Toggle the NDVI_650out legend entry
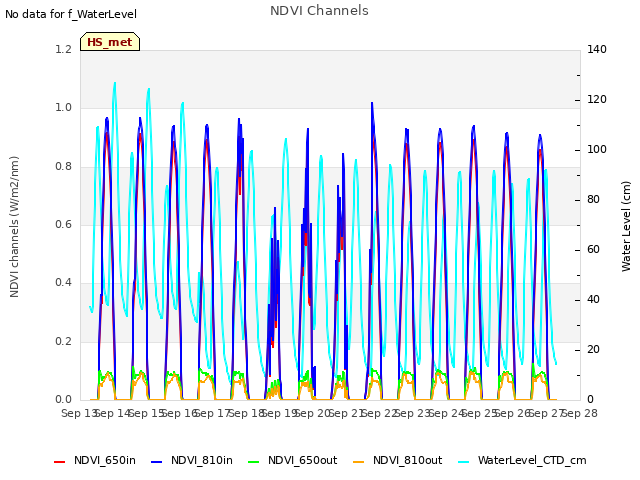The width and height of the screenshot is (640, 480). [x=293, y=460]
